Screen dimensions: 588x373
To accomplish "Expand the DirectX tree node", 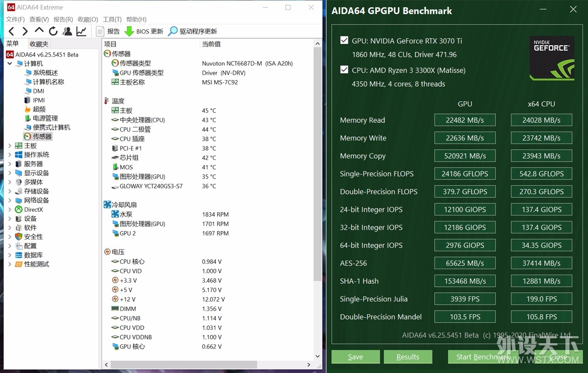I will point(10,209).
